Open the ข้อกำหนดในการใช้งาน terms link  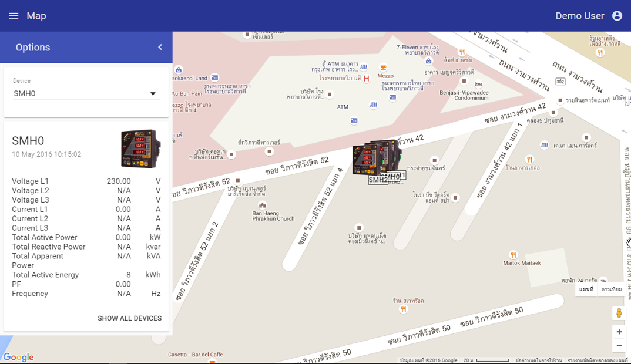coord(538,360)
